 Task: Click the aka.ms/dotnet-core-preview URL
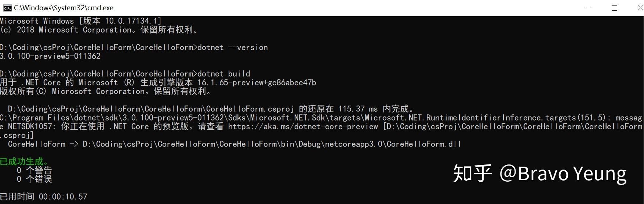point(303,127)
